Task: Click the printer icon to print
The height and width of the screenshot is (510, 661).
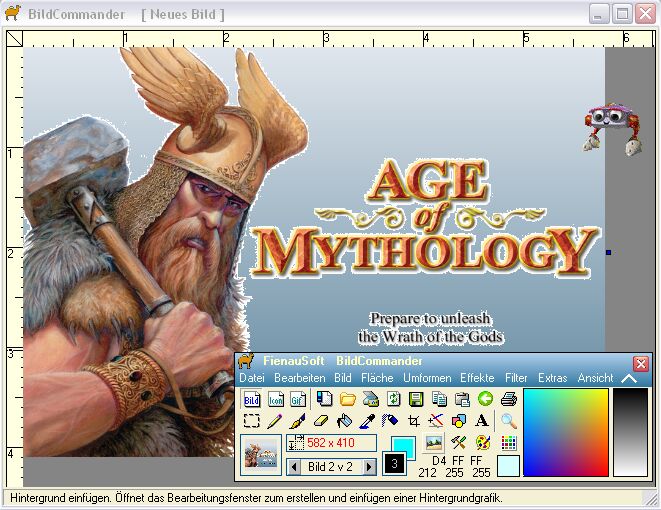Action: (509, 399)
